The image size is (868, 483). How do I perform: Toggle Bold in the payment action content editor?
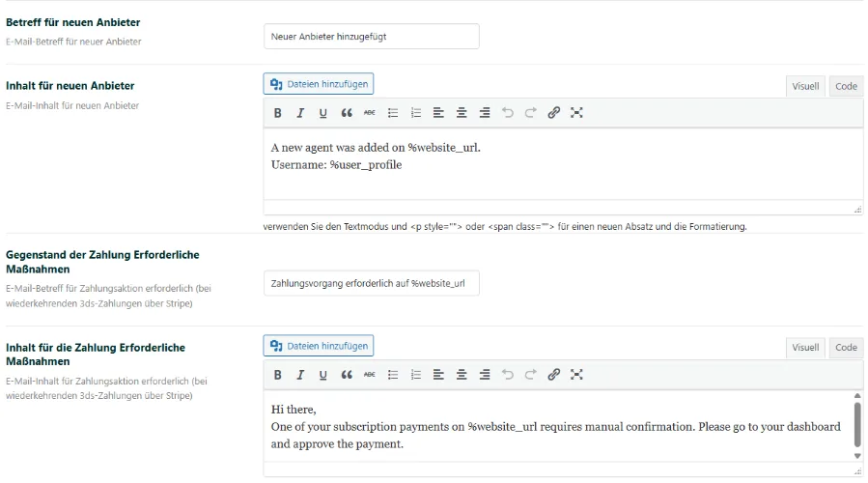[277, 375]
